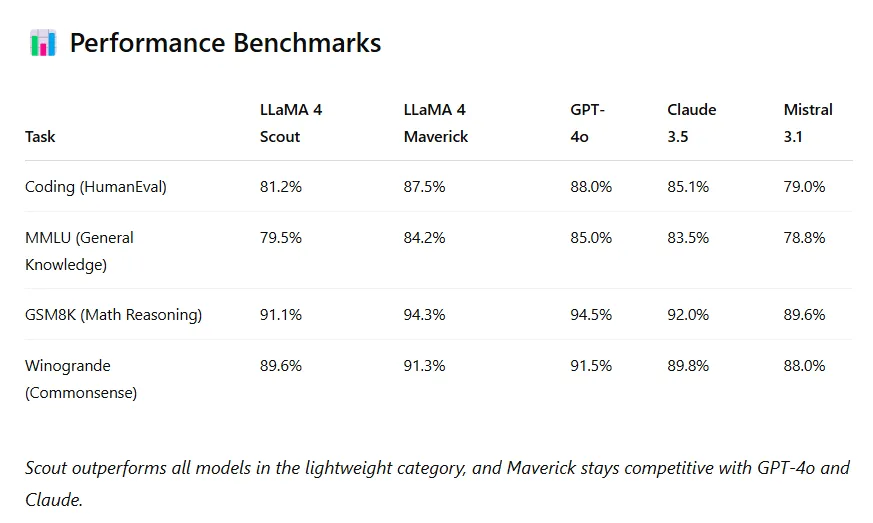Click the 81.2% Scout HumanEval score
Screen dimensions: 873x523
tap(281, 187)
